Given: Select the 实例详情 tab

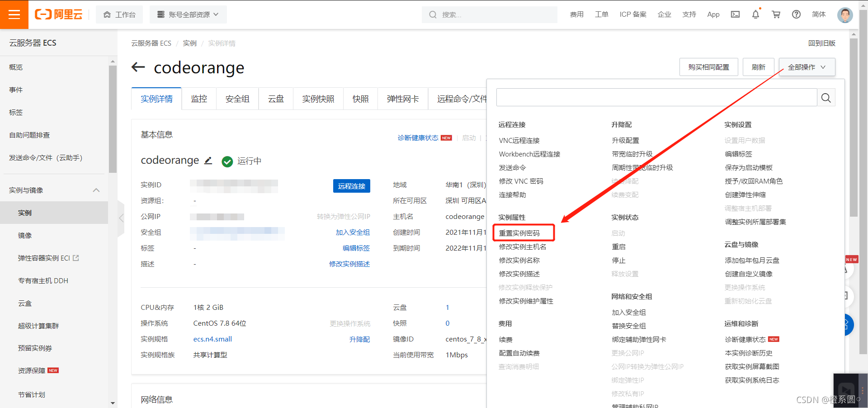Looking at the screenshot, I should pyautogui.click(x=156, y=99).
